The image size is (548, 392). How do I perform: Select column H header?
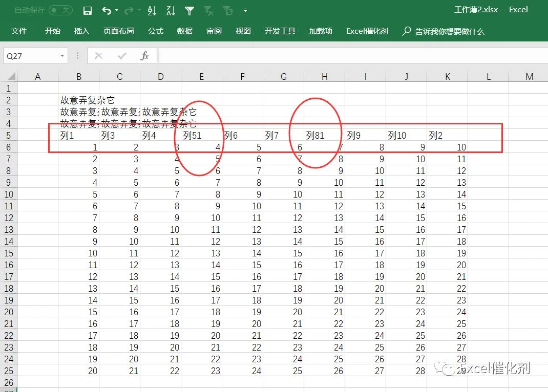tap(324, 76)
